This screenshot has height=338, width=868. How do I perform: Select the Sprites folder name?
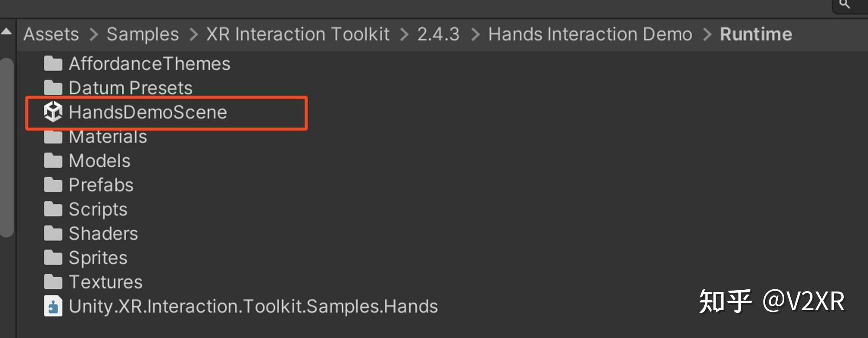[x=98, y=258]
